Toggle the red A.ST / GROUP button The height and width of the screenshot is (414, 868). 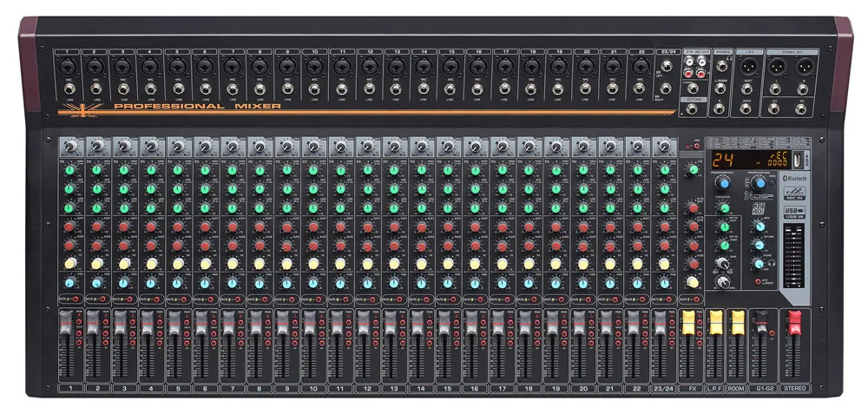pos(758,281)
